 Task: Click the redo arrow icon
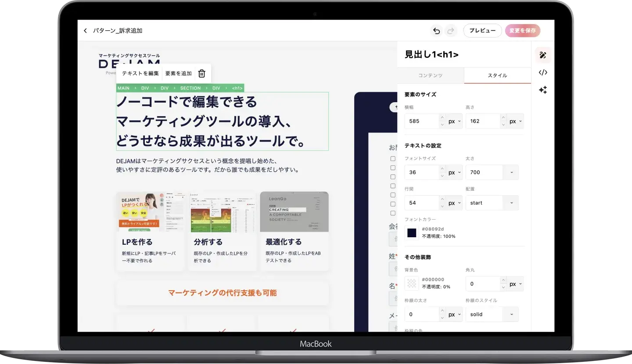pos(450,31)
